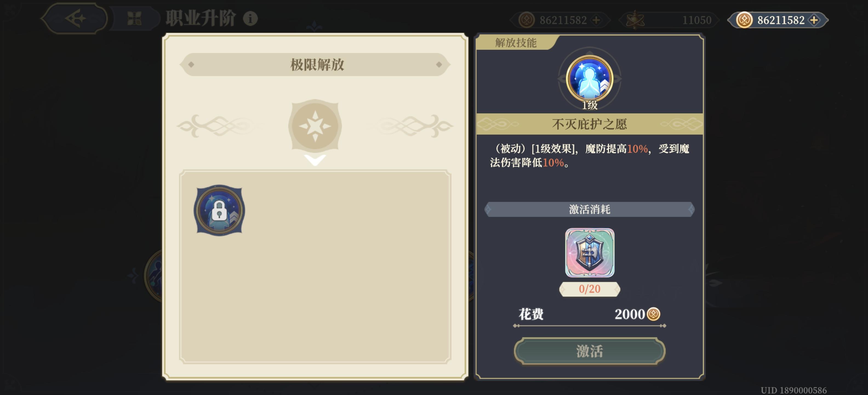The height and width of the screenshot is (395, 868).
Task: Click the 激活消耗 section header
Action: pos(590,210)
